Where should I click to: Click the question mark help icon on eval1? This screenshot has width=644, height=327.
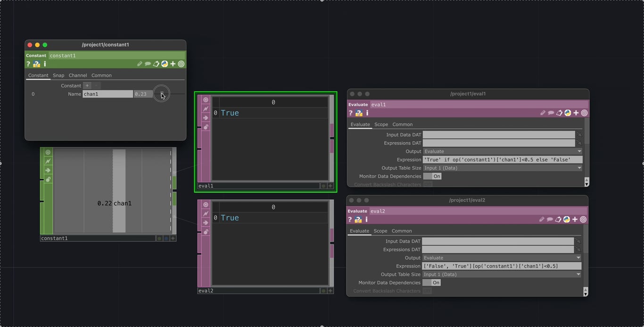point(350,113)
